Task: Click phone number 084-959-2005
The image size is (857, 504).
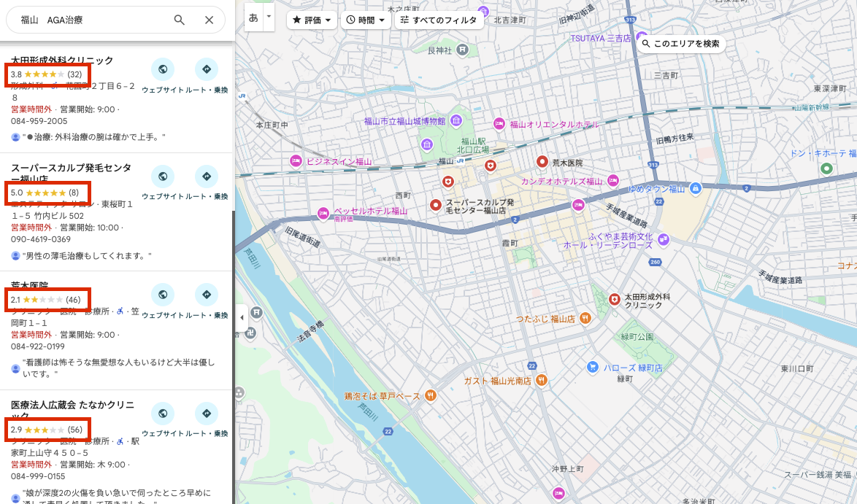Action: 39,121
